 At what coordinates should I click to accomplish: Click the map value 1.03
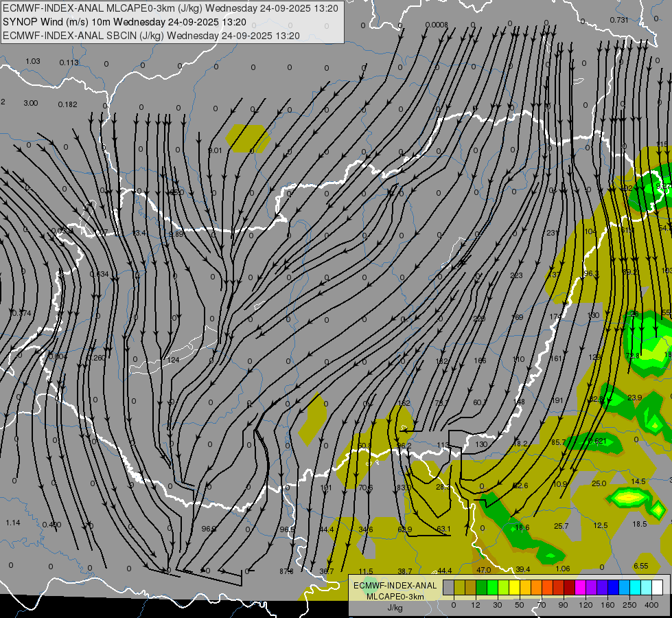point(32,61)
